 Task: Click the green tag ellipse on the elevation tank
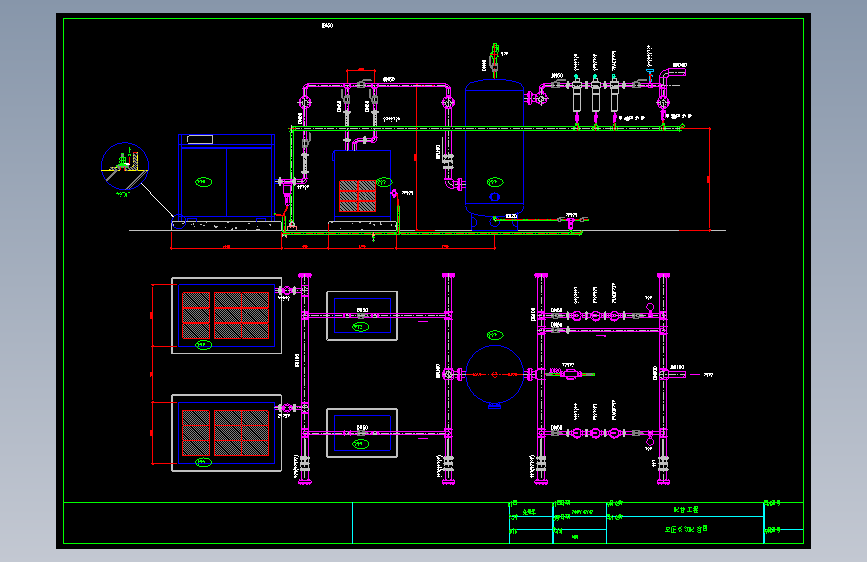(495, 182)
